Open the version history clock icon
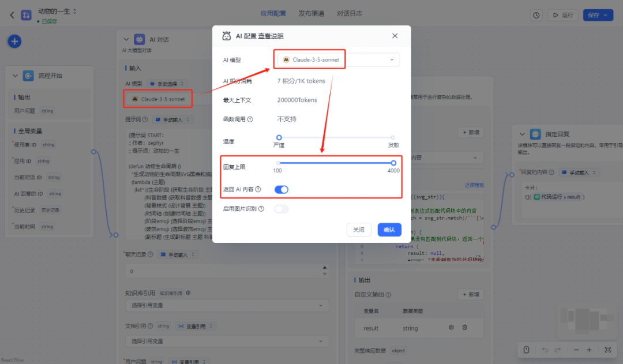Screen dimensions: 623x364 point(536,15)
